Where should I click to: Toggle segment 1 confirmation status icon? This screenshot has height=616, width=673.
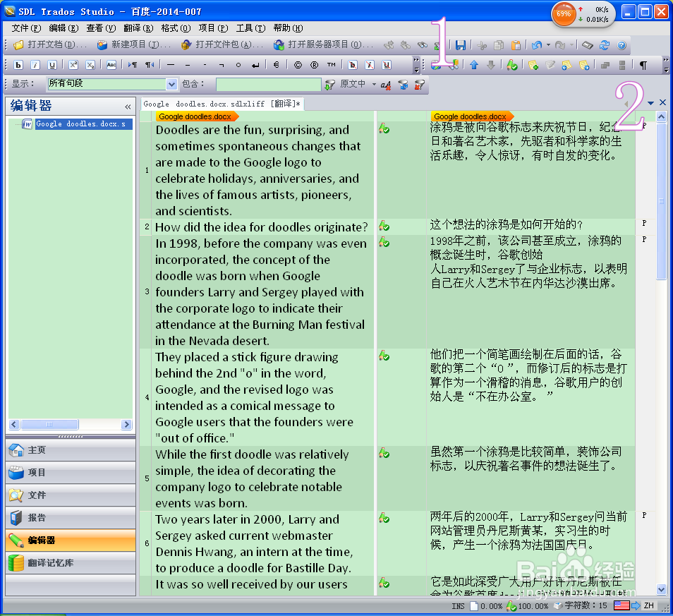click(x=384, y=128)
